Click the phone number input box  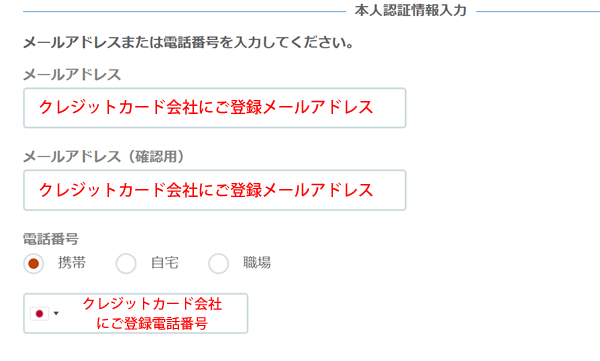[136, 314]
